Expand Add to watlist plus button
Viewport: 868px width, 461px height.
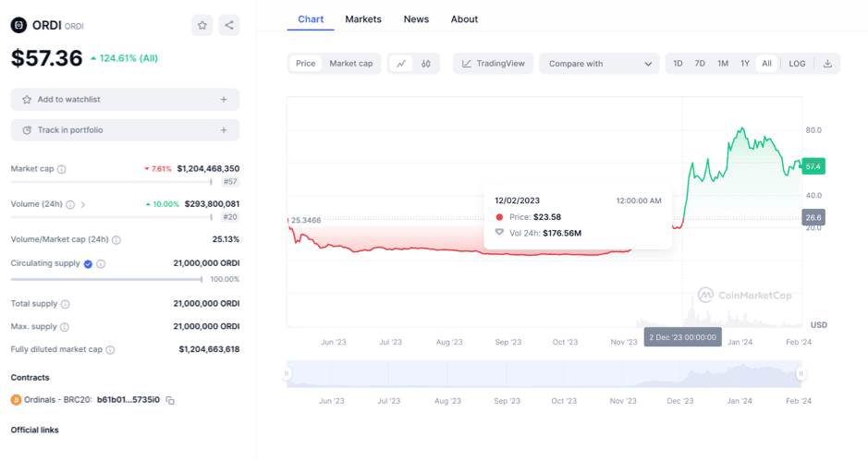pyautogui.click(x=224, y=100)
